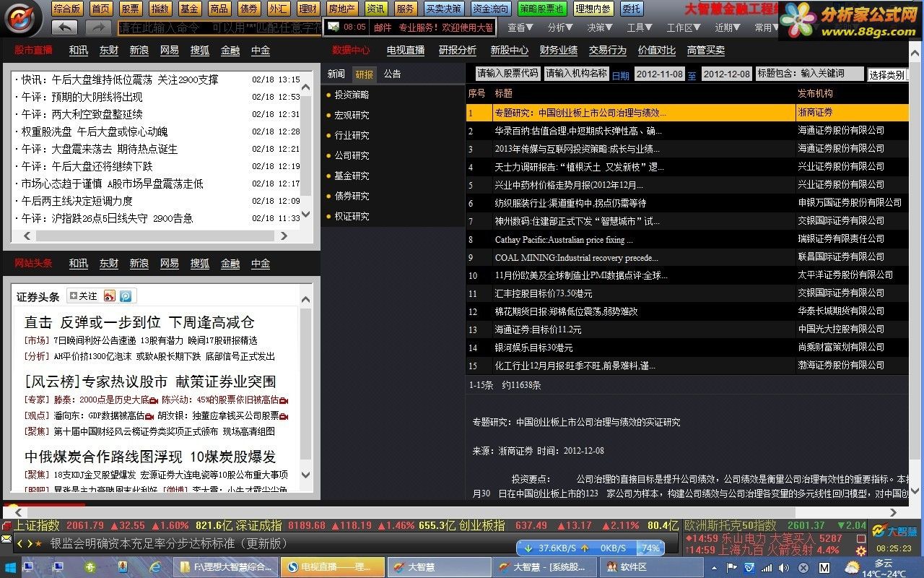Click the previous ticker news arrow
The image size is (924, 578).
[20, 543]
